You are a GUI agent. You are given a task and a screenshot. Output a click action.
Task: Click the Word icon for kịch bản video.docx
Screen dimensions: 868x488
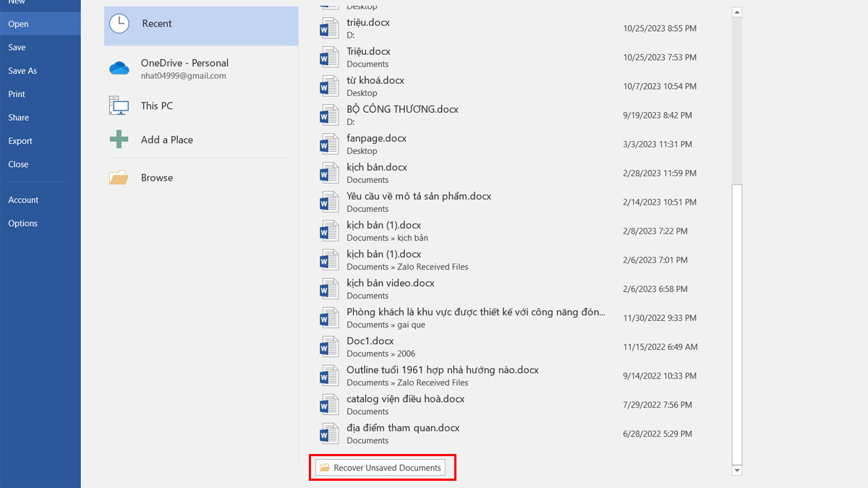pyautogui.click(x=329, y=288)
